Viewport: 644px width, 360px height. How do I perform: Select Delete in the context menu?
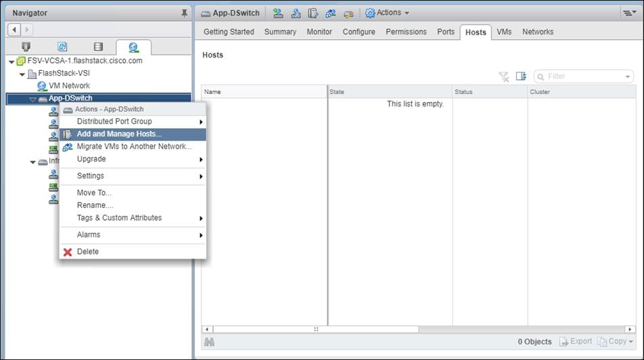(x=132, y=252)
